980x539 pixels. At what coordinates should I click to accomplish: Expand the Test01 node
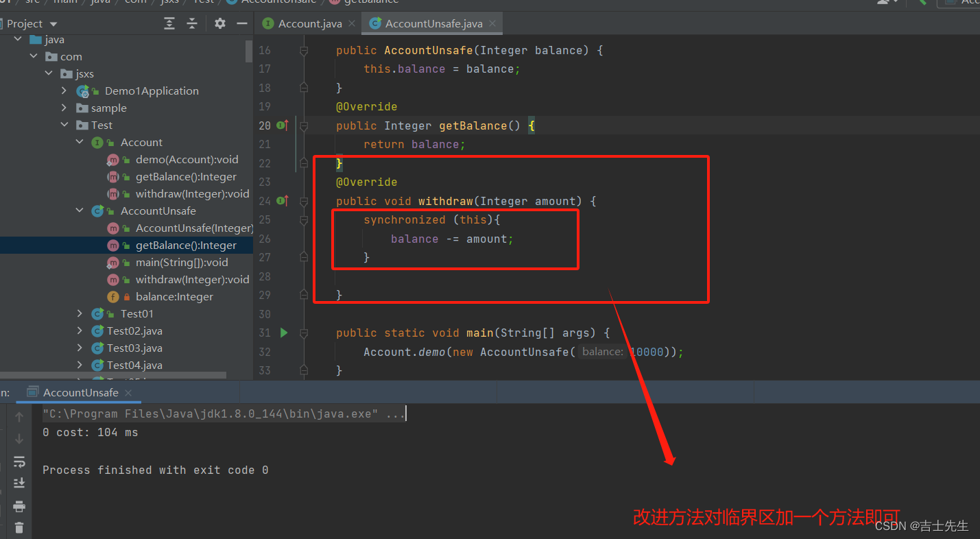[x=80, y=313]
